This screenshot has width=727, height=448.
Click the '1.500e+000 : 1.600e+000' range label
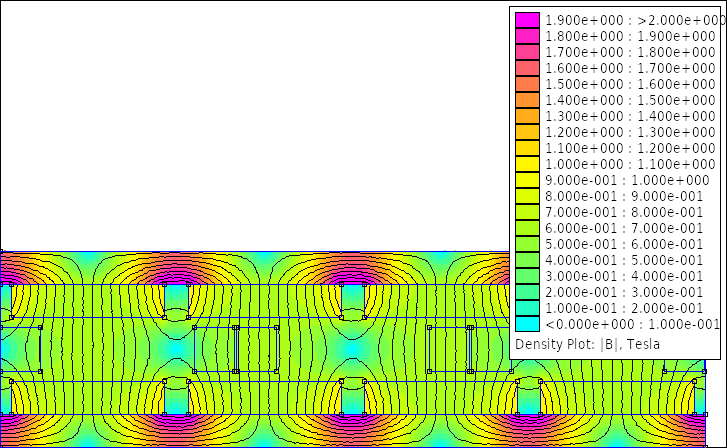click(x=630, y=84)
